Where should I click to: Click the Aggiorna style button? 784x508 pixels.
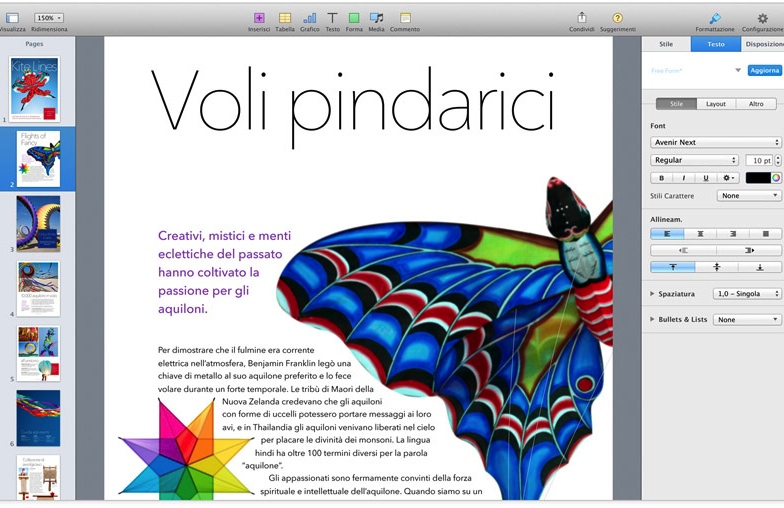pyautogui.click(x=764, y=70)
